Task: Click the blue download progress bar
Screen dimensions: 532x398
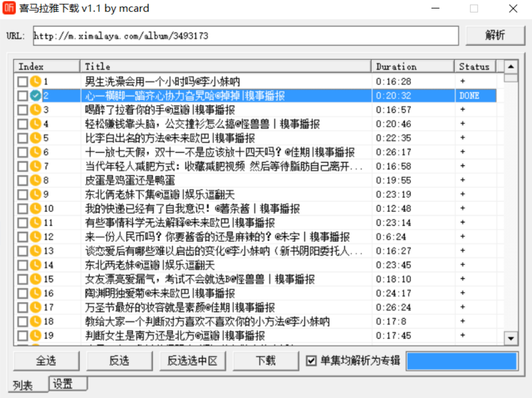Action: click(462, 361)
